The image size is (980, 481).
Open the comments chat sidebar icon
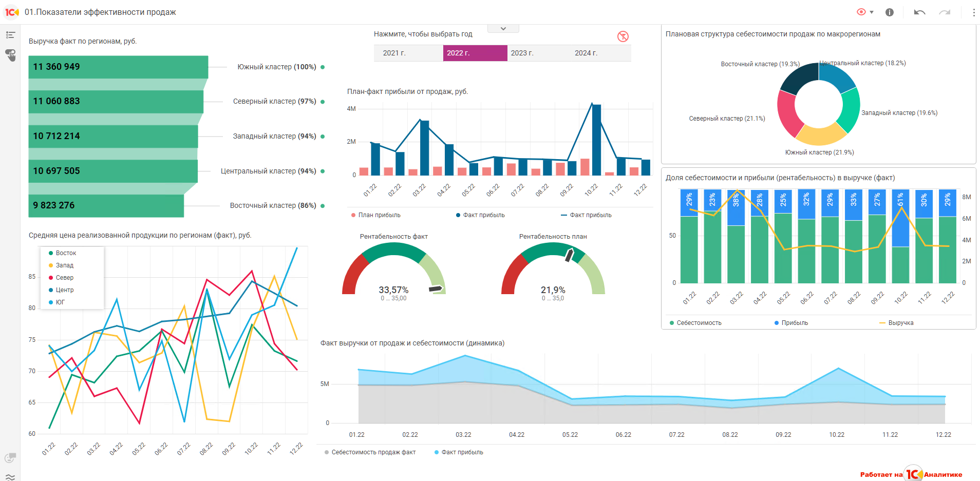pyautogui.click(x=10, y=457)
